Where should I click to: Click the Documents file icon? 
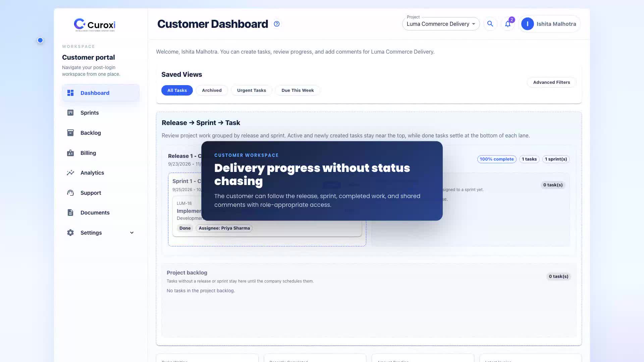(x=70, y=213)
